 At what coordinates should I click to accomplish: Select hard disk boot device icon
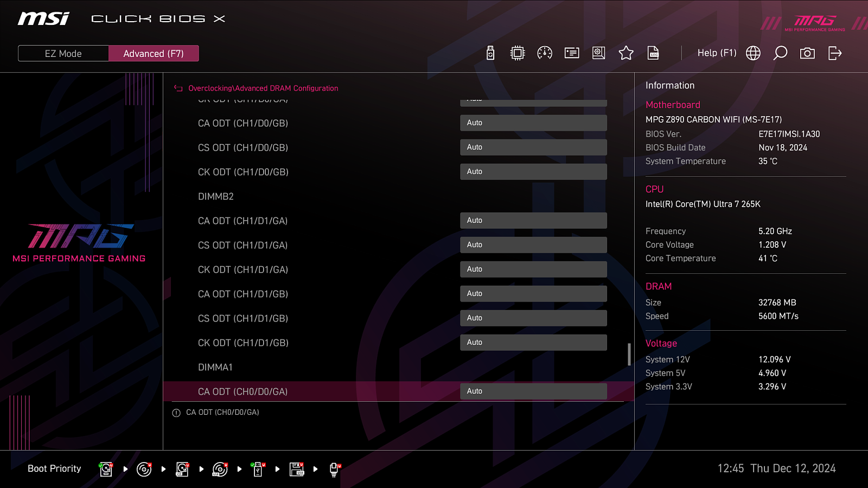click(106, 469)
